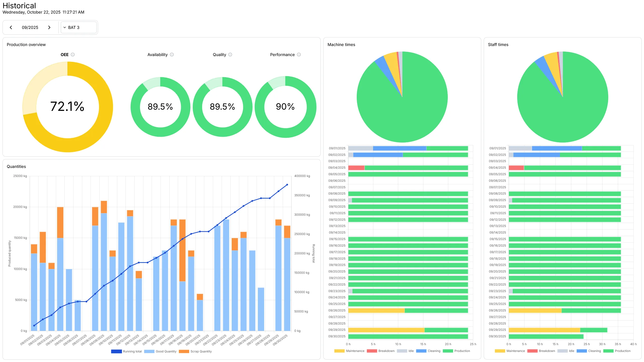The image size is (644, 362).
Task: Toggle Breakdown legend in Machine times chart
Action: click(381, 351)
